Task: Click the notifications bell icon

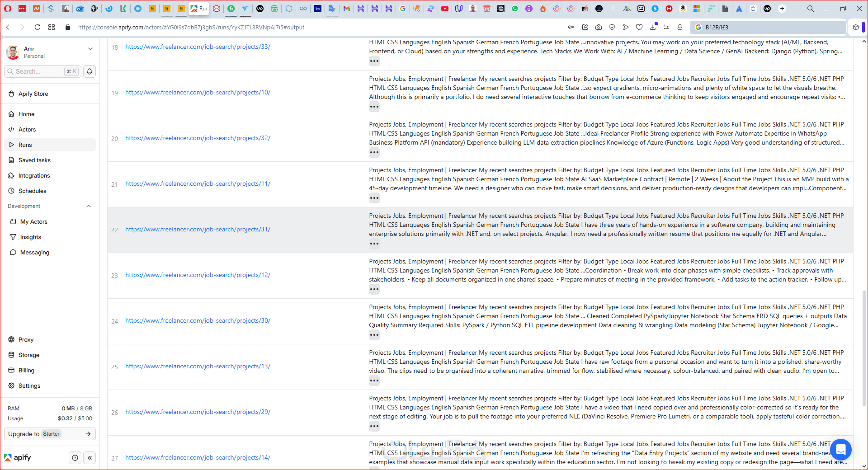Action: point(90,71)
